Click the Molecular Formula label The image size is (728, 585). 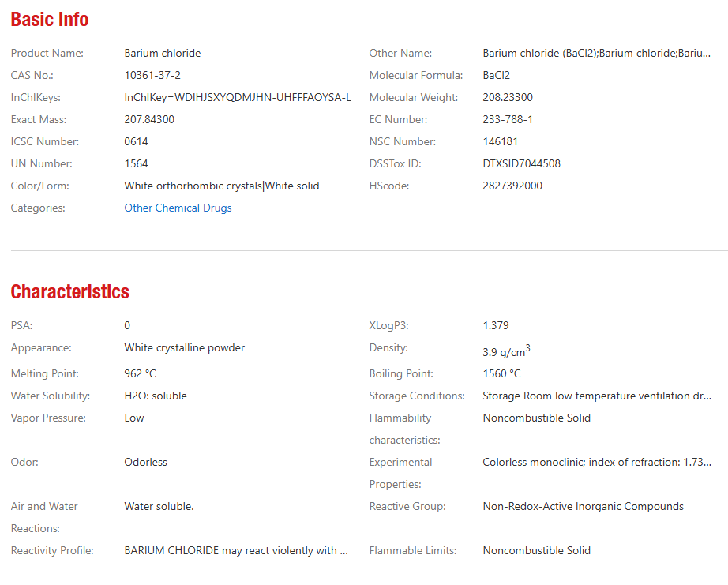click(416, 75)
